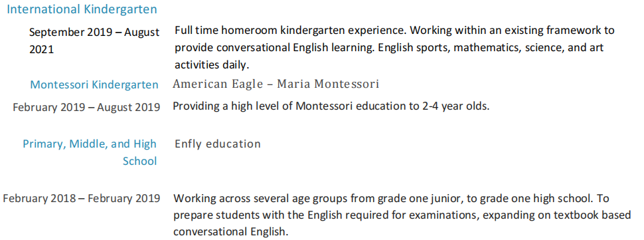Click the Primary, Middle, and High School heading

90,152
